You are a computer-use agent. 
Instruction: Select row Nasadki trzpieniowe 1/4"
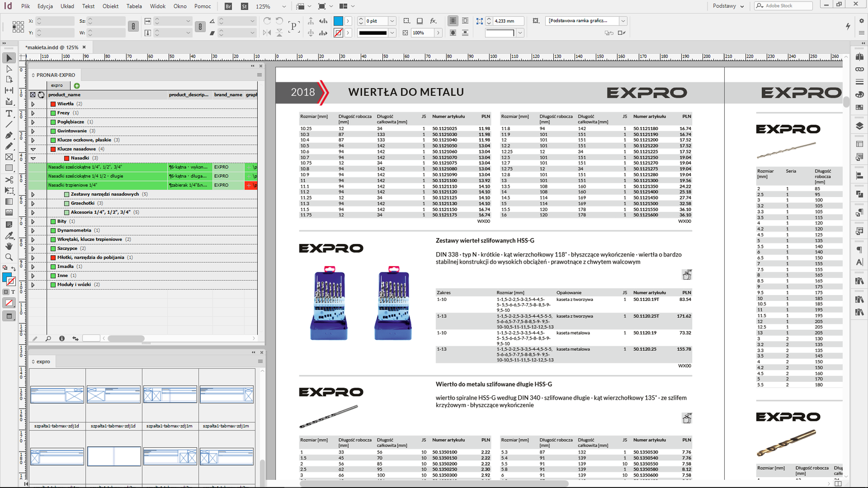(143, 185)
